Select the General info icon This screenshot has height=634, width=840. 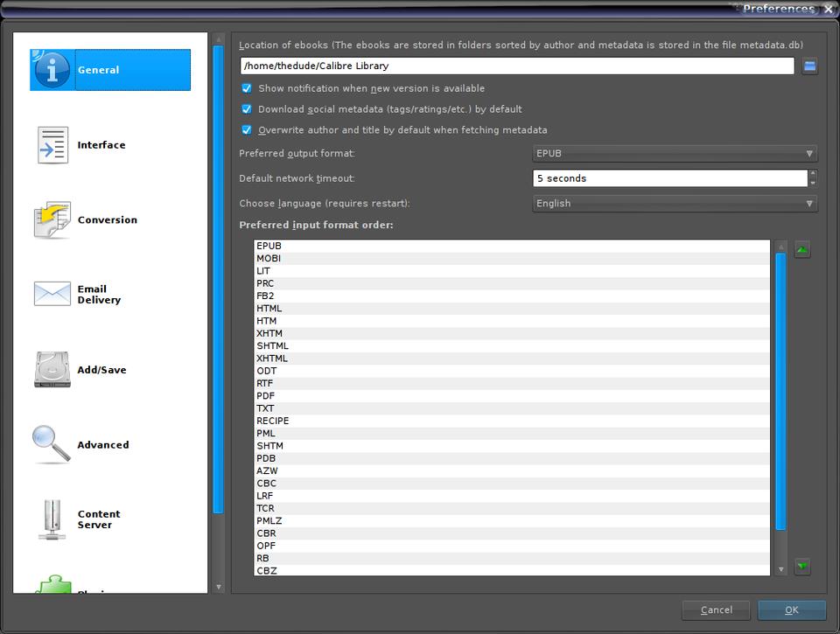(x=52, y=70)
